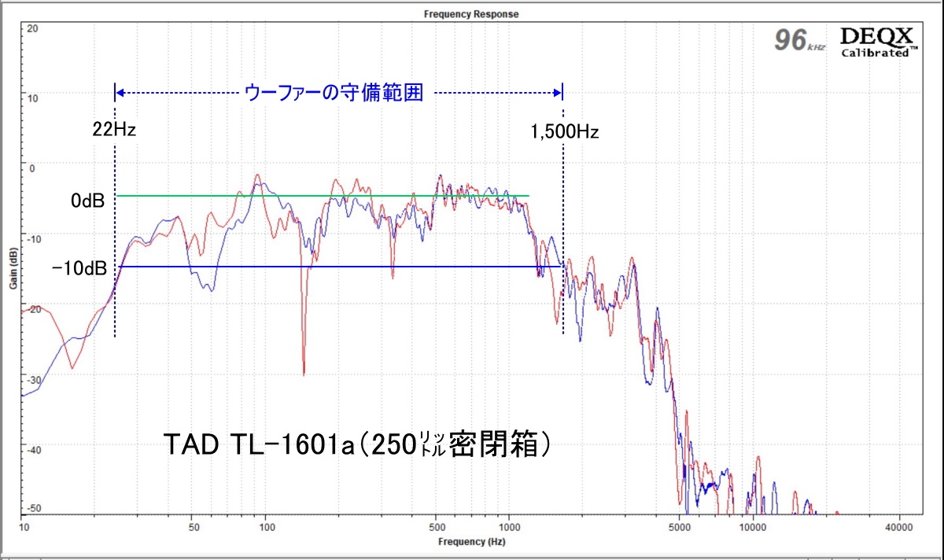
Task: Click the 100 tick on the frequency axis
Action: 267,526
